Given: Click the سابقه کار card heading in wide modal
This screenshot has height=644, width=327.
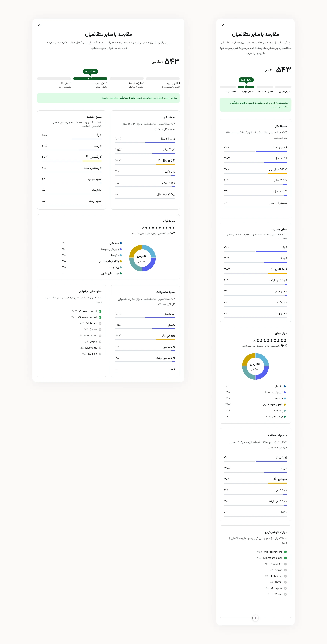Looking at the screenshot, I should point(170,117).
